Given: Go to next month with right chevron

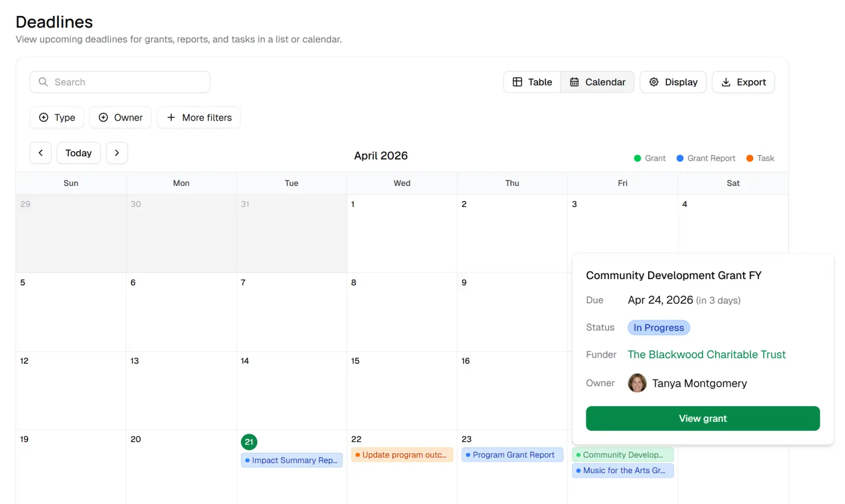Looking at the screenshot, I should [117, 153].
